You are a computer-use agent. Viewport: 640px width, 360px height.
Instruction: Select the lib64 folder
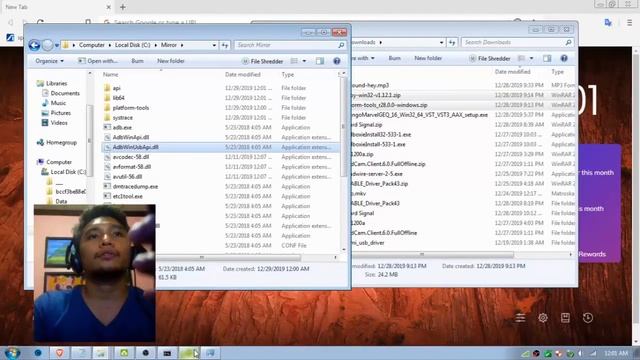pyautogui.click(x=118, y=98)
